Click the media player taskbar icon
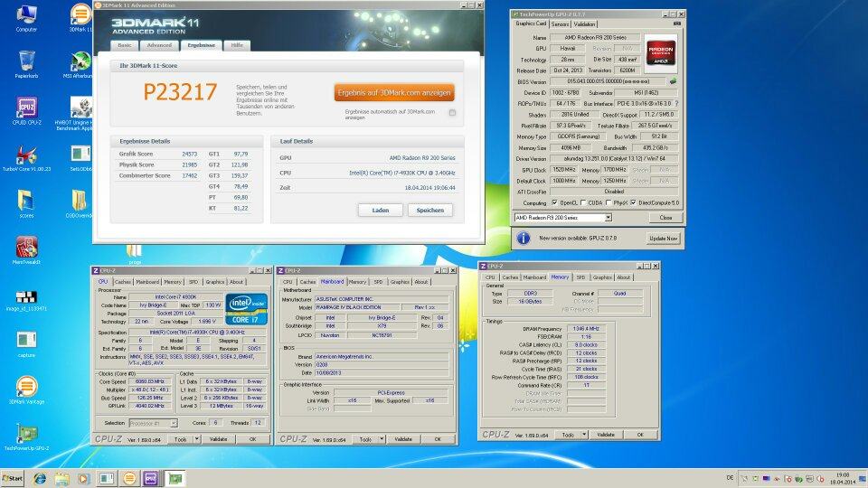Image resolution: width=868 pixels, height=488 pixels. pyautogui.click(x=83, y=479)
